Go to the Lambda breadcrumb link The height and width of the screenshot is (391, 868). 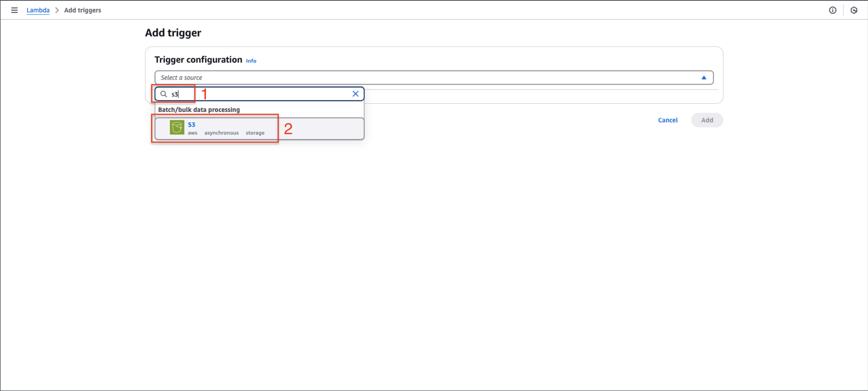[x=38, y=10]
